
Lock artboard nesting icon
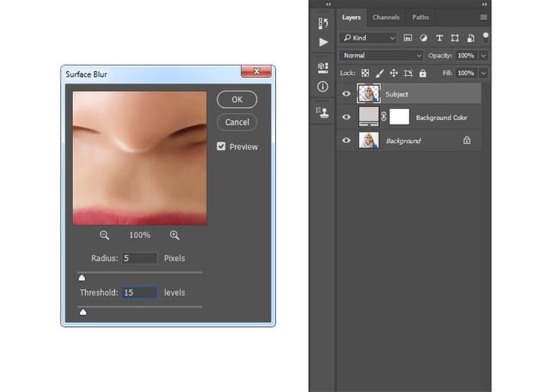click(408, 72)
